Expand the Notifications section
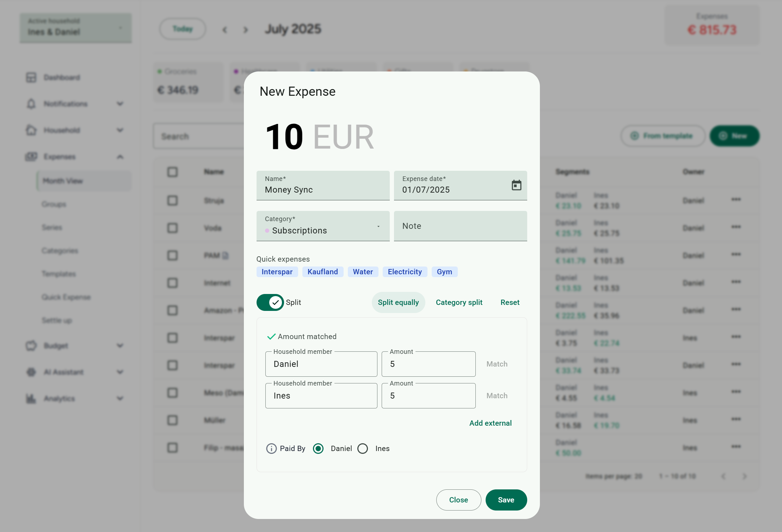Viewport: 782px width, 532px height. (120, 104)
